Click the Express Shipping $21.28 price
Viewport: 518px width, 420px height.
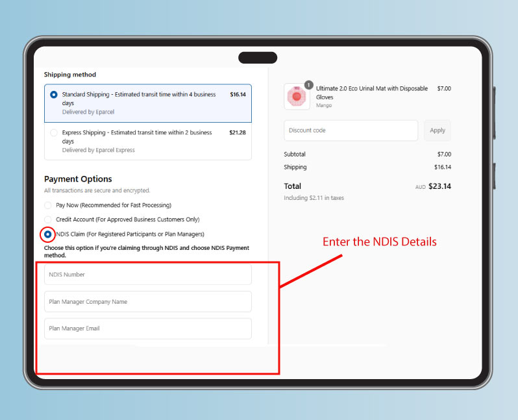tap(238, 132)
